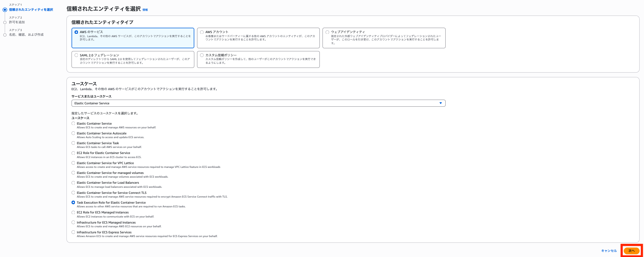Open the サービスまたはユースケース dropdown
Screen dimensions: 644x257
click(x=258, y=103)
